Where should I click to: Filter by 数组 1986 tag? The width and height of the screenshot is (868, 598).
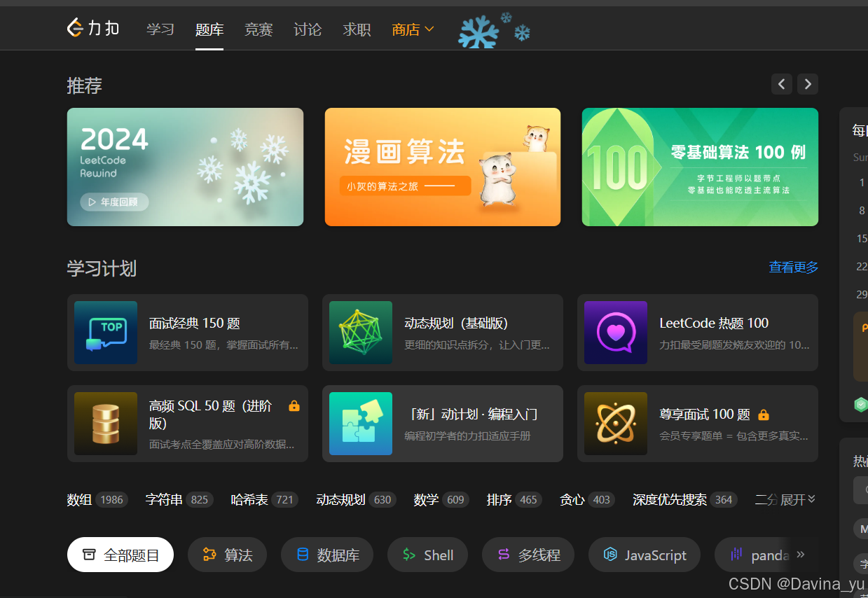97,500
